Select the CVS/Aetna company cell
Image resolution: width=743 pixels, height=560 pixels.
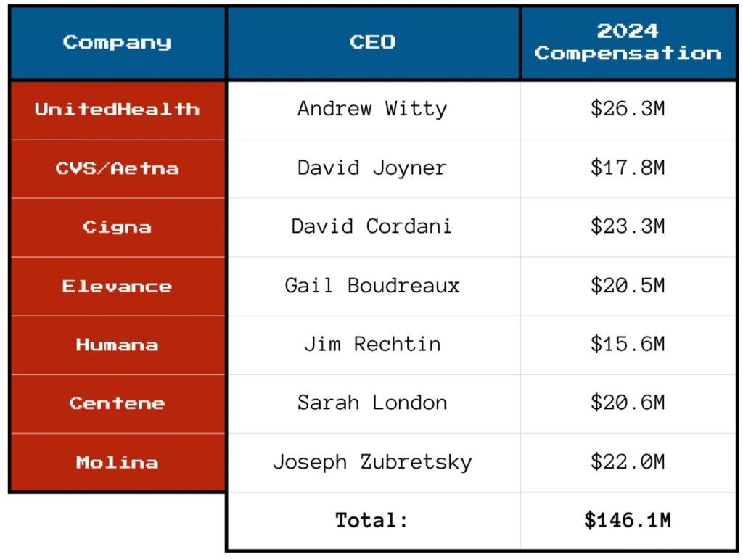118,168
